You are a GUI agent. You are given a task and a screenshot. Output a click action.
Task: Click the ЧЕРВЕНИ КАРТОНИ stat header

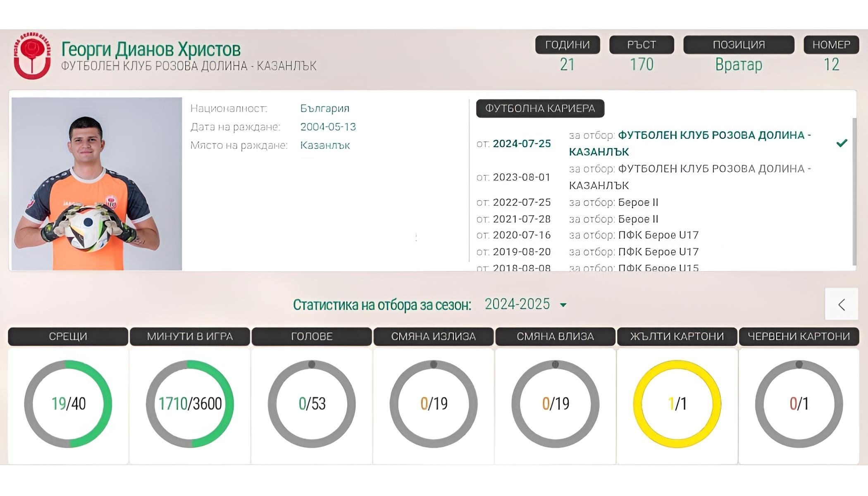[x=799, y=336]
